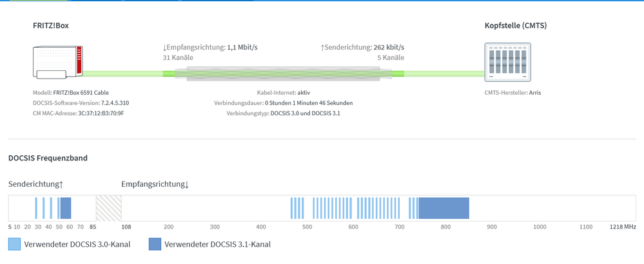The image size is (644, 264).
Task: Click the hatched guard band between 85 and 108 MHz
Action: point(109,208)
